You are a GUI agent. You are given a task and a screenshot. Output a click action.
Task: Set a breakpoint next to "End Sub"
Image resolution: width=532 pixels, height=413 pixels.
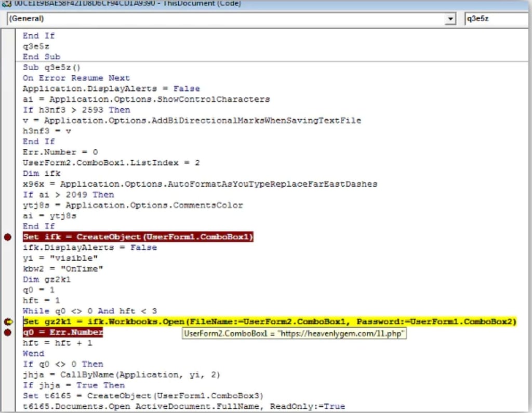pyautogui.click(x=8, y=57)
